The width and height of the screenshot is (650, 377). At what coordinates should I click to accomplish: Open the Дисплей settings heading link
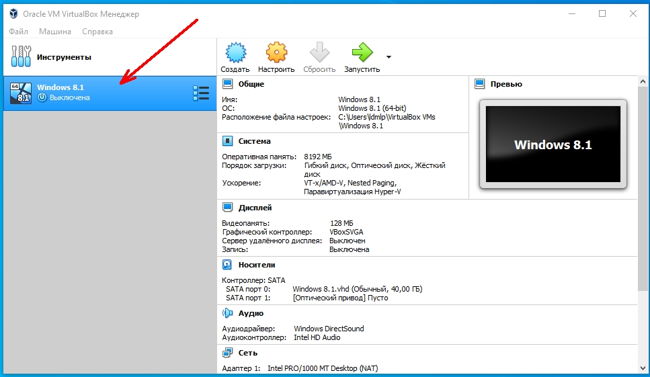(x=255, y=207)
